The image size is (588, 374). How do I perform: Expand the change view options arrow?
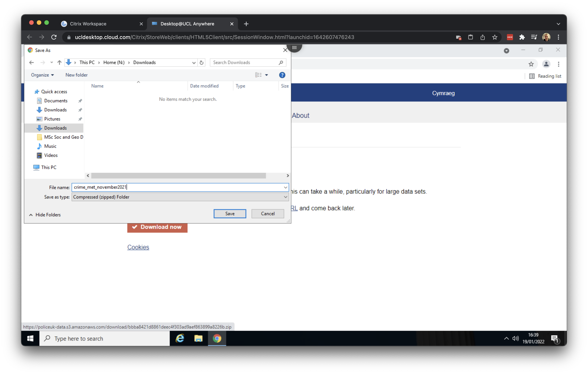click(x=267, y=75)
